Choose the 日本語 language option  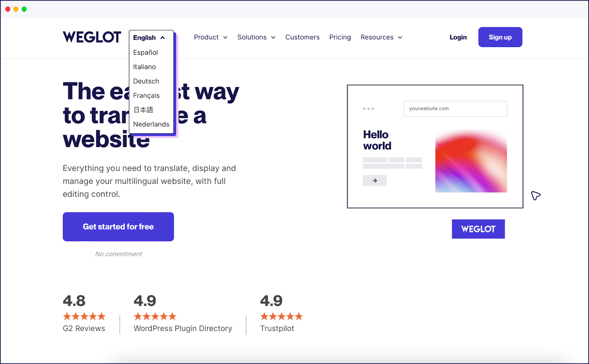point(142,110)
